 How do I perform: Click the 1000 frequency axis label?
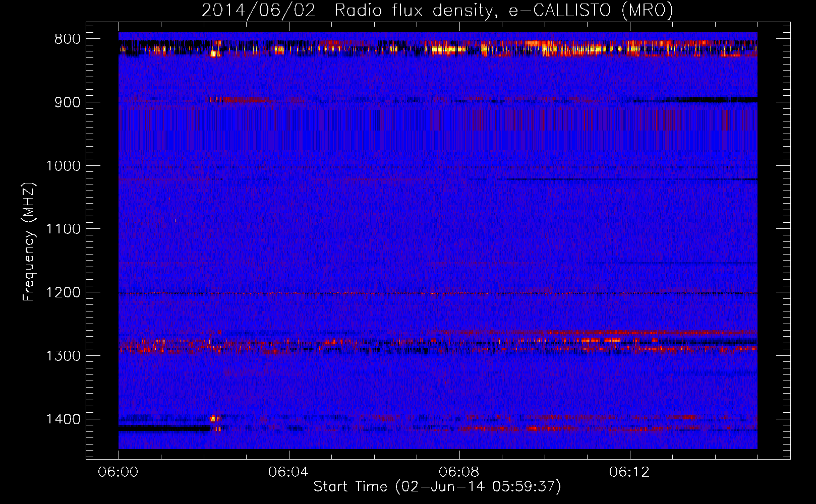pos(63,166)
